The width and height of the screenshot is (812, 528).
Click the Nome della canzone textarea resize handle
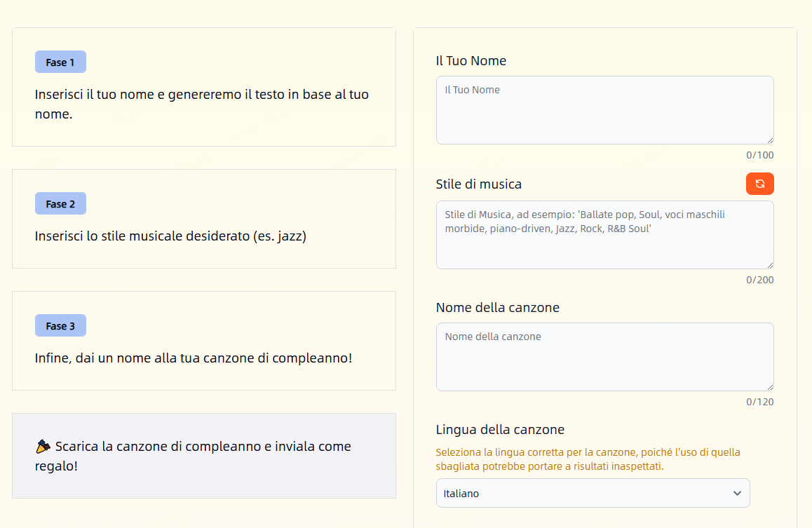pyautogui.click(x=769, y=387)
